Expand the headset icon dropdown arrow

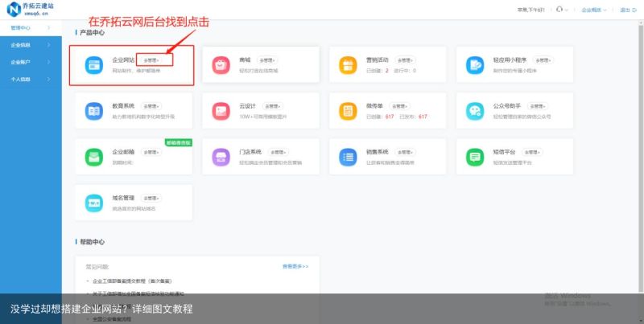pyautogui.click(x=567, y=10)
